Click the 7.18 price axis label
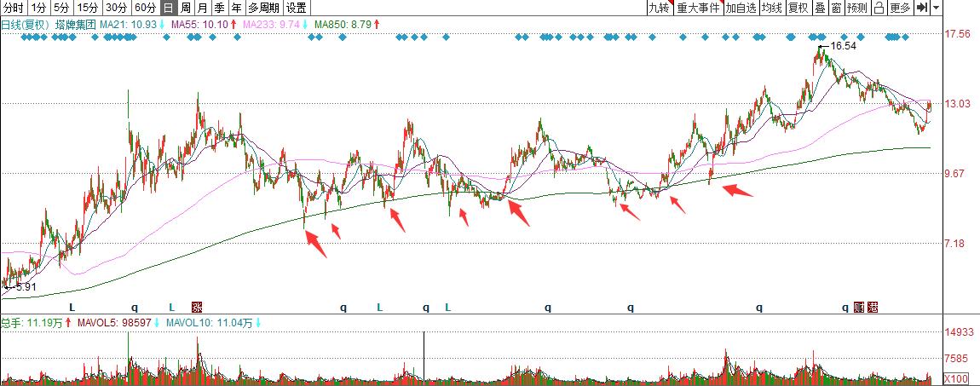 954,244
